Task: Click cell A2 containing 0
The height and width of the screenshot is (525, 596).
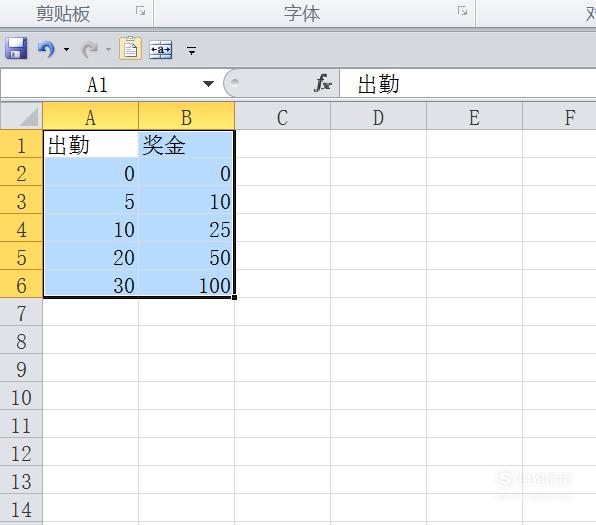Action: tap(91, 172)
